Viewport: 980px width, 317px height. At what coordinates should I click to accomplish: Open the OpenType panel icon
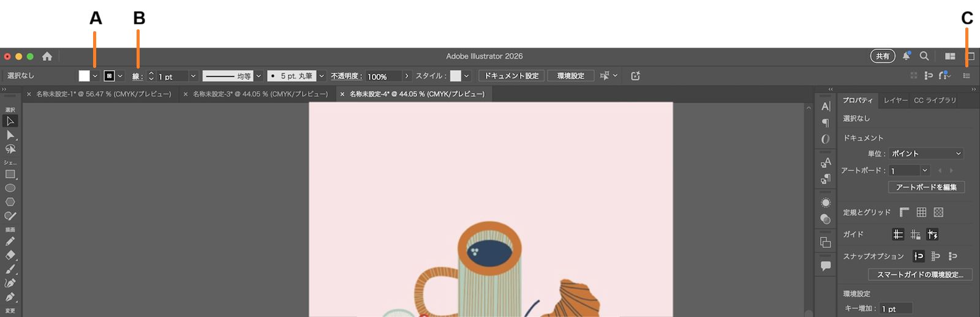(826, 139)
